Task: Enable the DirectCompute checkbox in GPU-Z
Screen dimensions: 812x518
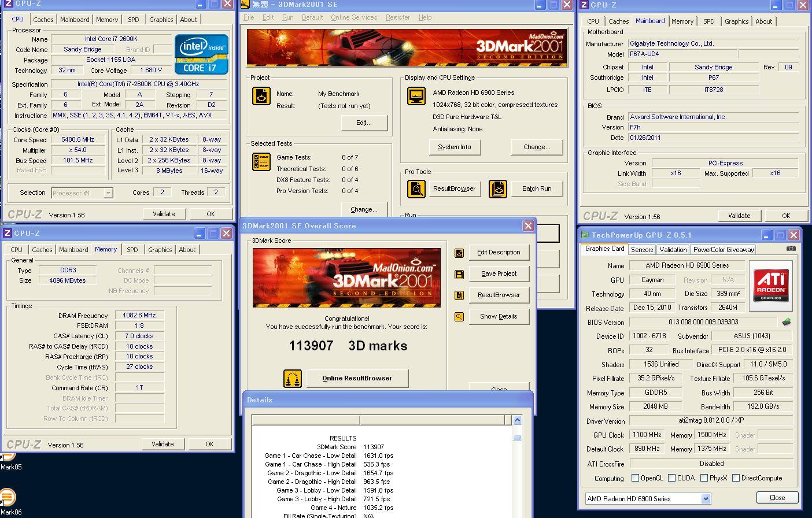Action: pyautogui.click(x=736, y=478)
